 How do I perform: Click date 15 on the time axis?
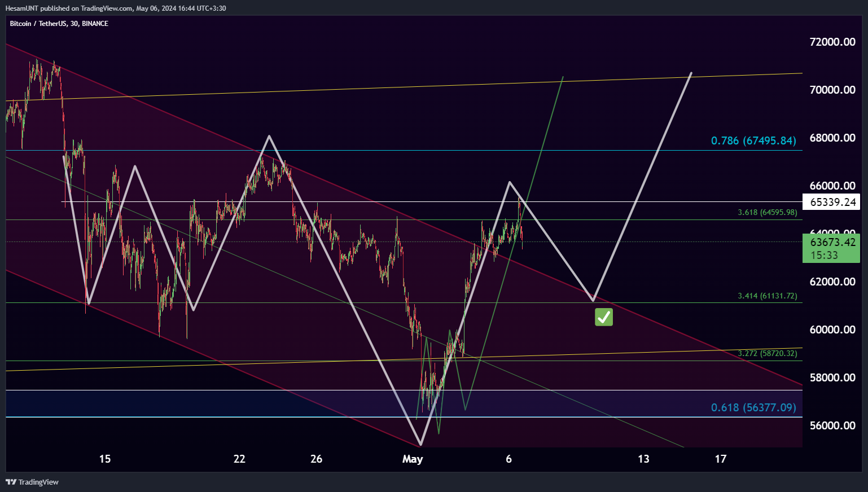(105, 459)
